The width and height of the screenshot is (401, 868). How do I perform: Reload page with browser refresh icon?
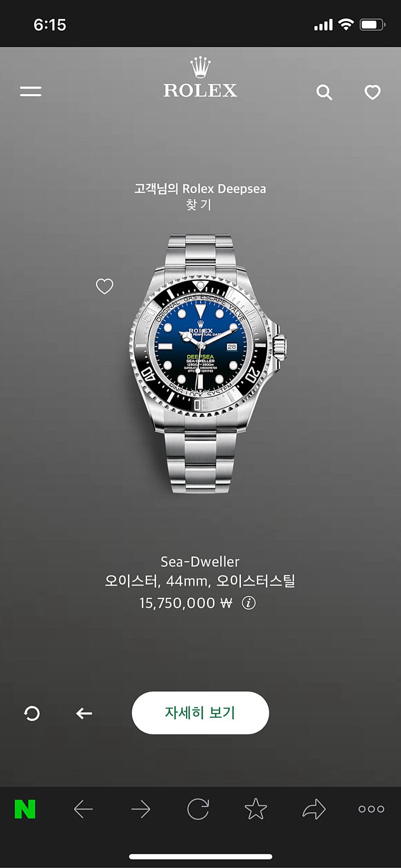tap(198, 809)
